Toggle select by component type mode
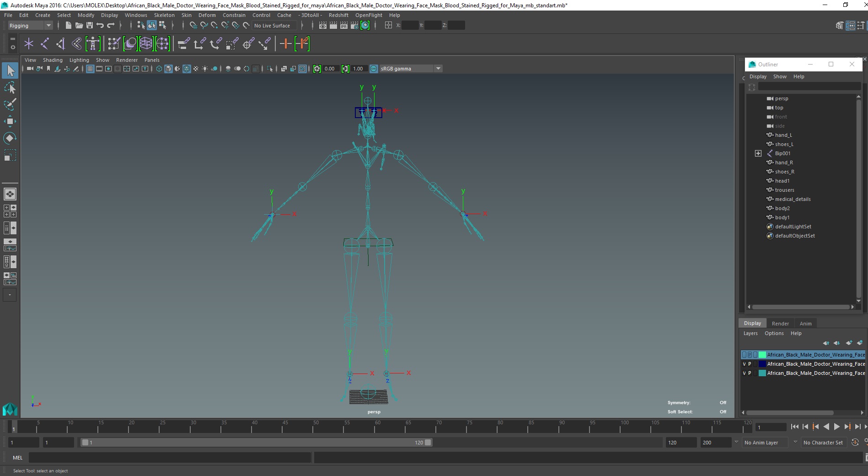This screenshot has height=476, width=868. [162, 26]
